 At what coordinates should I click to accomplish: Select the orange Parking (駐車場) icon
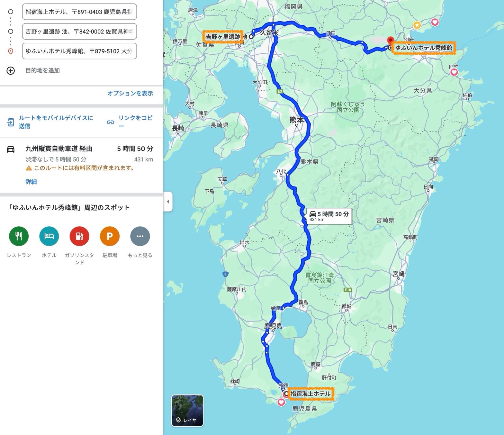coord(110,236)
